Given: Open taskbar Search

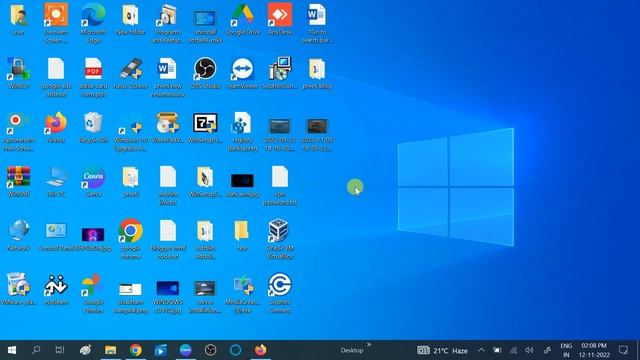Looking at the screenshot, I should (x=36, y=350).
